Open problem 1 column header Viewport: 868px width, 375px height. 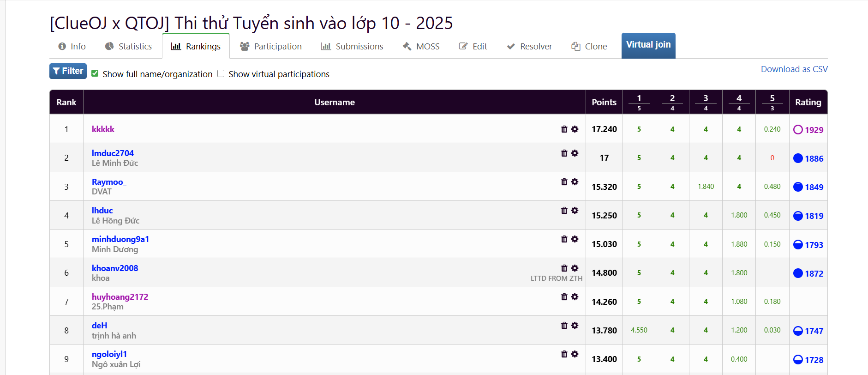click(639, 102)
